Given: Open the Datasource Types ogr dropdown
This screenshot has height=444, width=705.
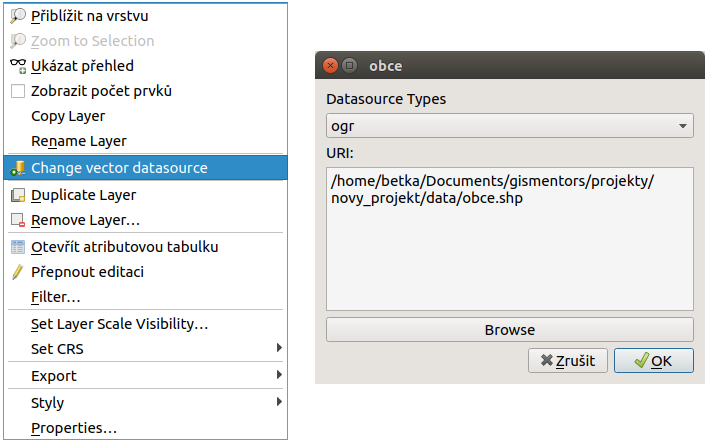Looking at the screenshot, I should [509, 126].
